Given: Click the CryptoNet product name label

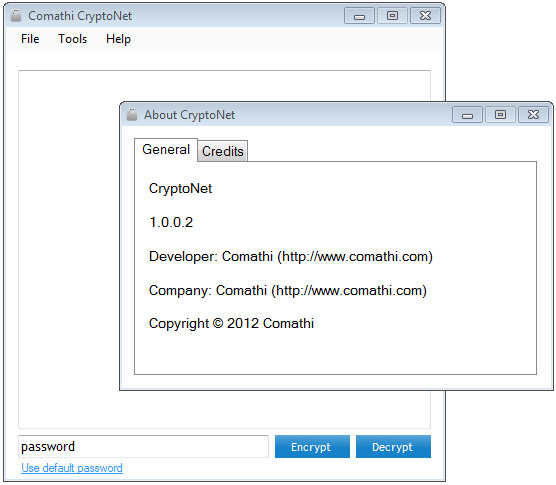Looking at the screenshot, I should [180, 189].
